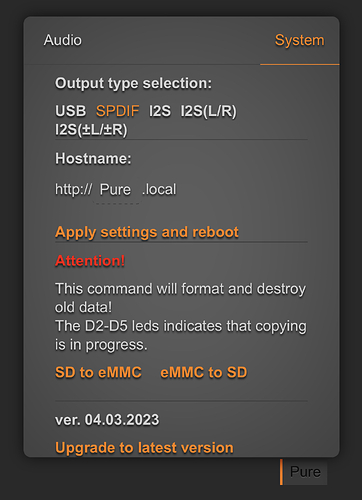Click the Pure button below the panel
Screen dimensions: 362x500
(x=304, y=472)
